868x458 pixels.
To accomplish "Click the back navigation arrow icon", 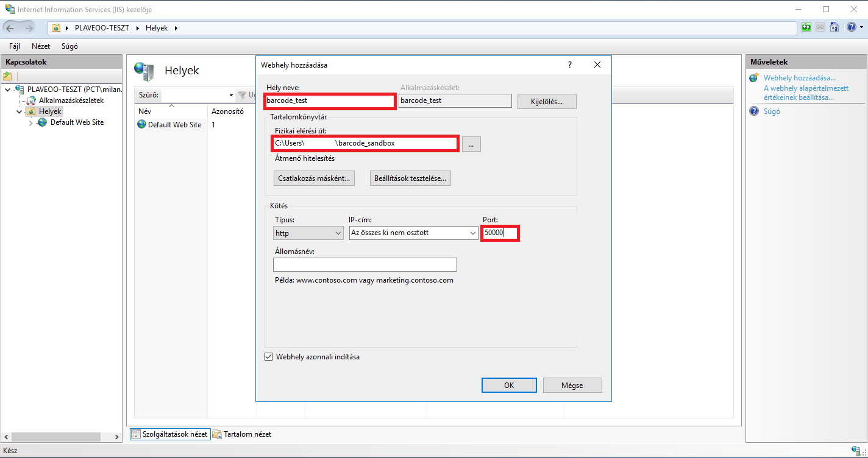I will [x=10, y=28].
